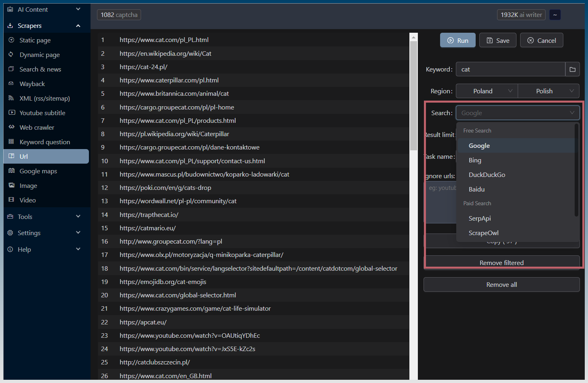588x383 pixels.
Task: Pick SerpApi under Paid Search
Action: 480,219
